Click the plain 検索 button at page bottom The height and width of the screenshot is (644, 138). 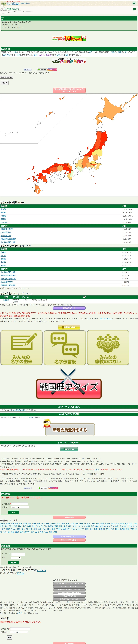pos(10,637)
